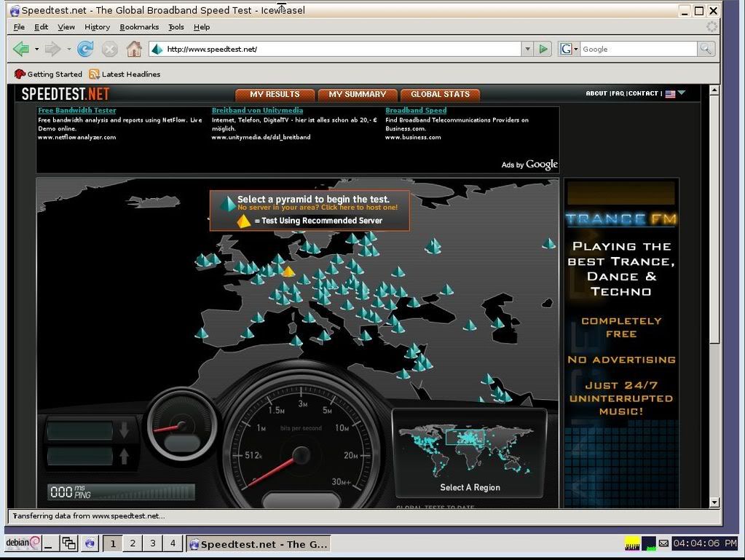Viewport: 745px width, 560px height.
Task: Click the Getting Started bookmark
Action: point(48,74)
